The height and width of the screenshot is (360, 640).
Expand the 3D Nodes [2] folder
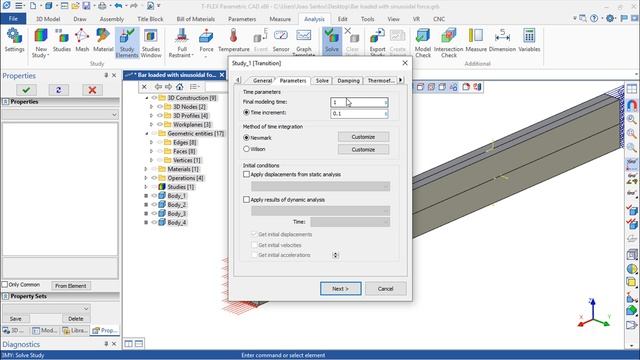(x=151, y=107)
